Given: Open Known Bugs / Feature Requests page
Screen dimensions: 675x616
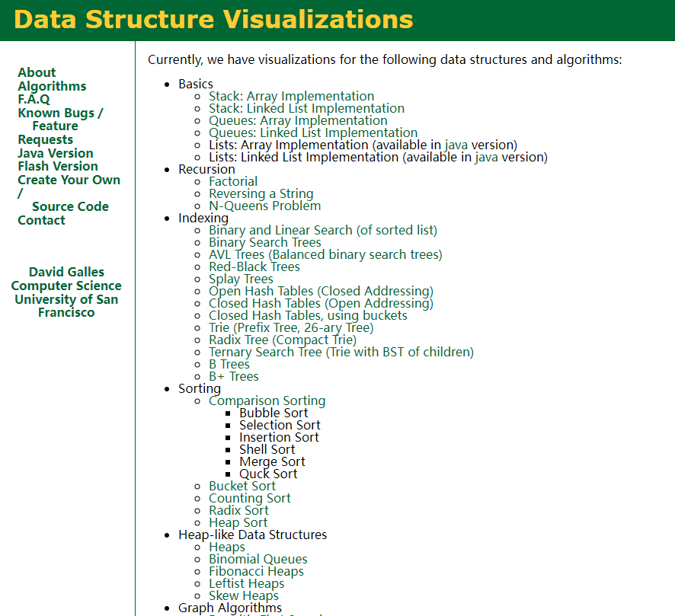Looking at the screenshot, I should (60, 113).
